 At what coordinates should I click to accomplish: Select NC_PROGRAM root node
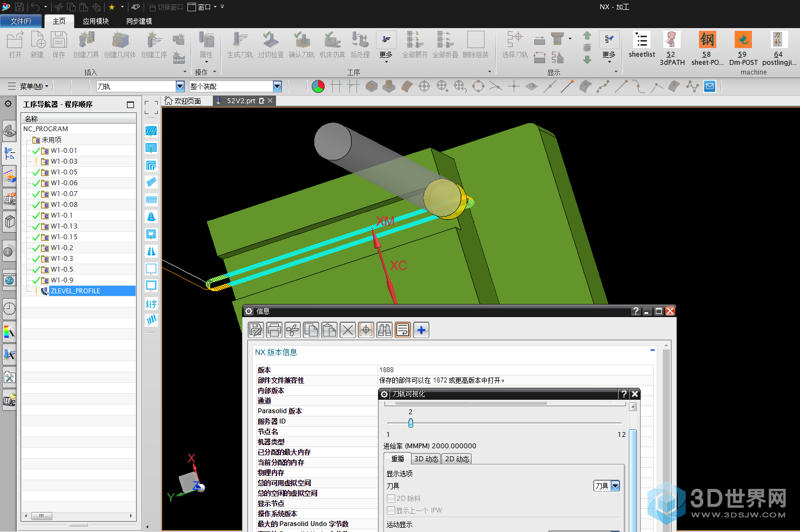(46, 129)
